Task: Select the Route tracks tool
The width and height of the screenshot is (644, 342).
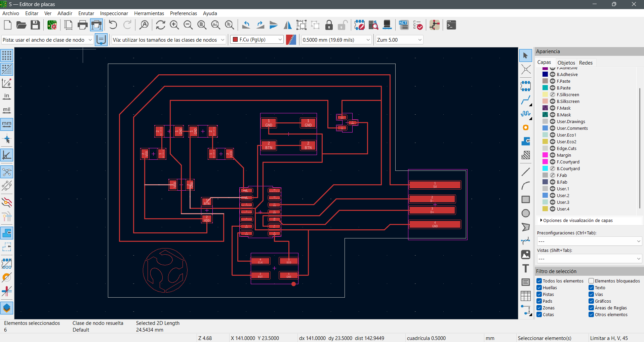Action: point(526,100)
